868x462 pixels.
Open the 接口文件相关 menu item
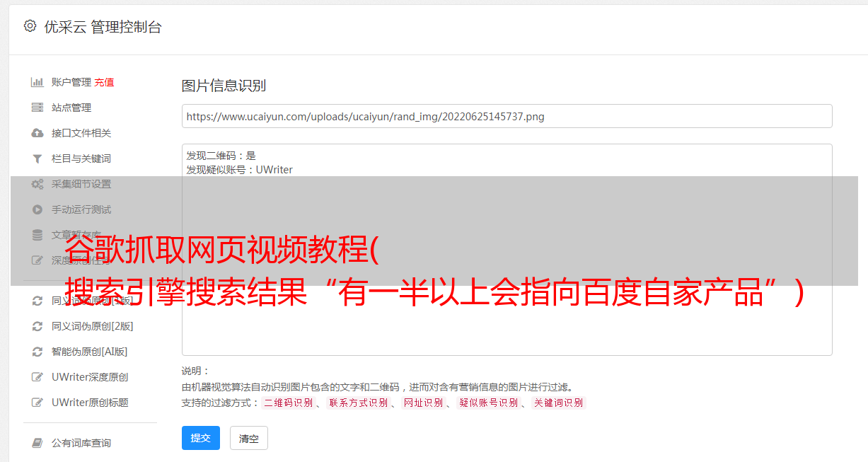pos(81,133)
